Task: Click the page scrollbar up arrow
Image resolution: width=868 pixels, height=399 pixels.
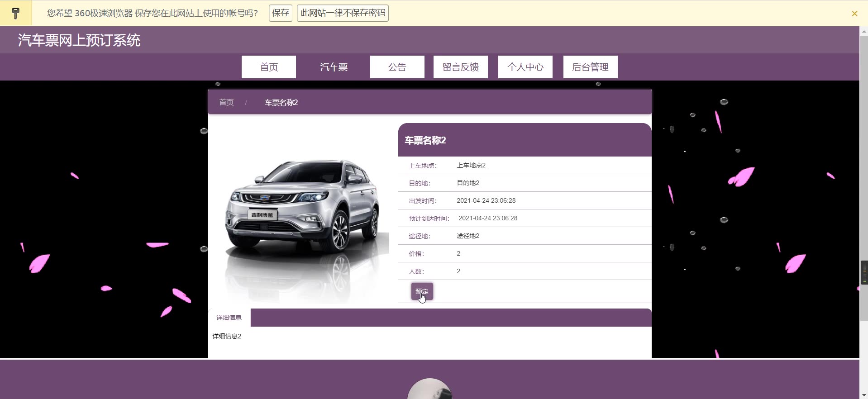Action: pos(863,31)
